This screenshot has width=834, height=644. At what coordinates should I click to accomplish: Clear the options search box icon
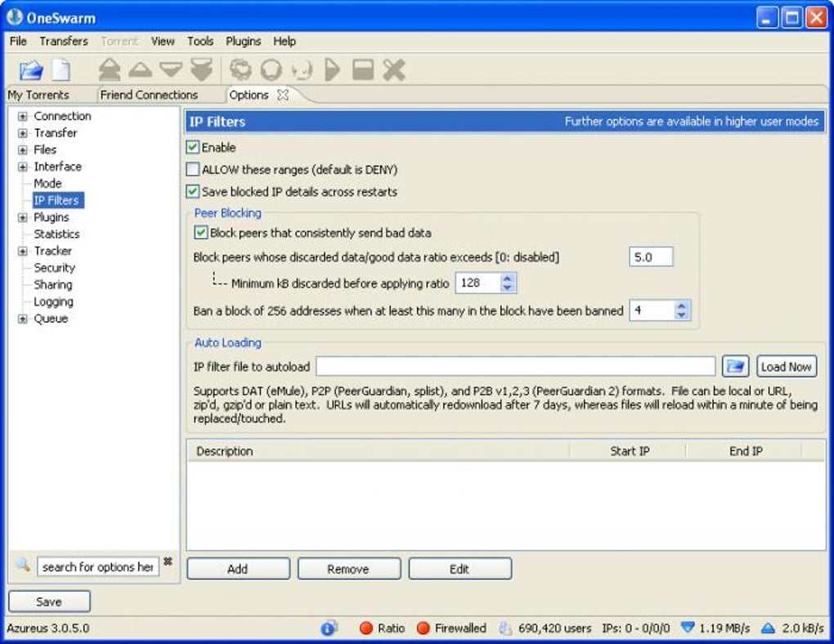coord(168,561)
